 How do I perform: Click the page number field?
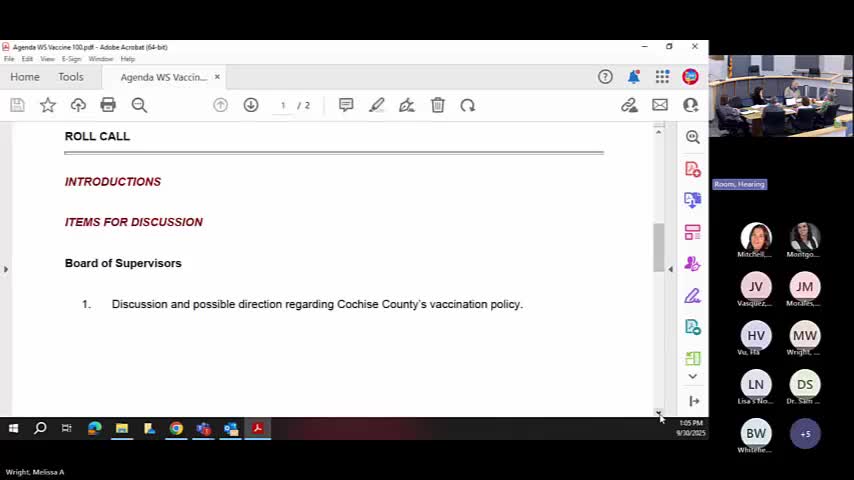283,105
